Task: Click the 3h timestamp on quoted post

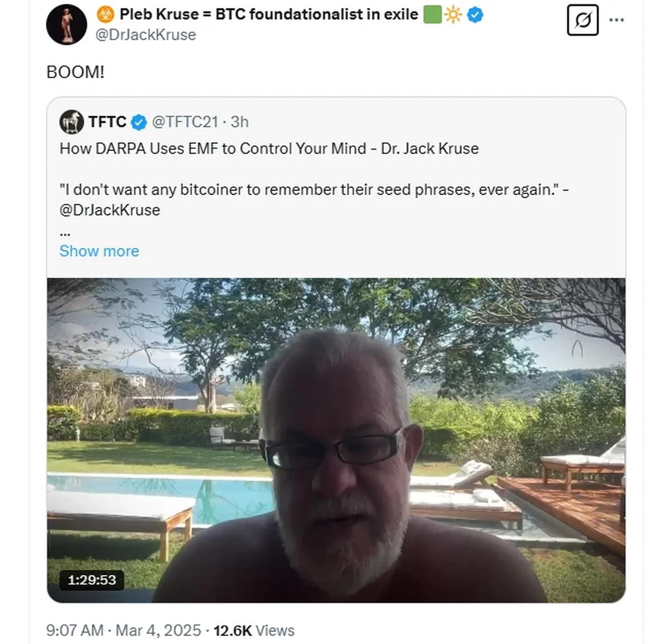Action: 240,122
